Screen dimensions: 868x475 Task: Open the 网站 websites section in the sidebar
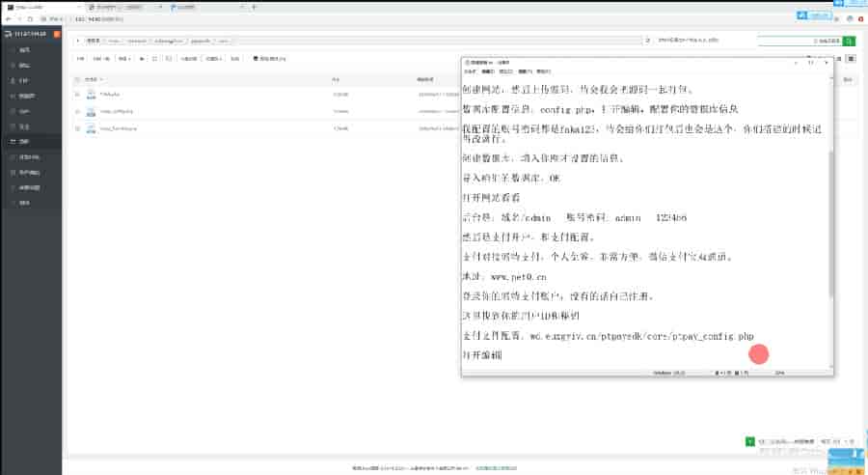click(24, 65)
